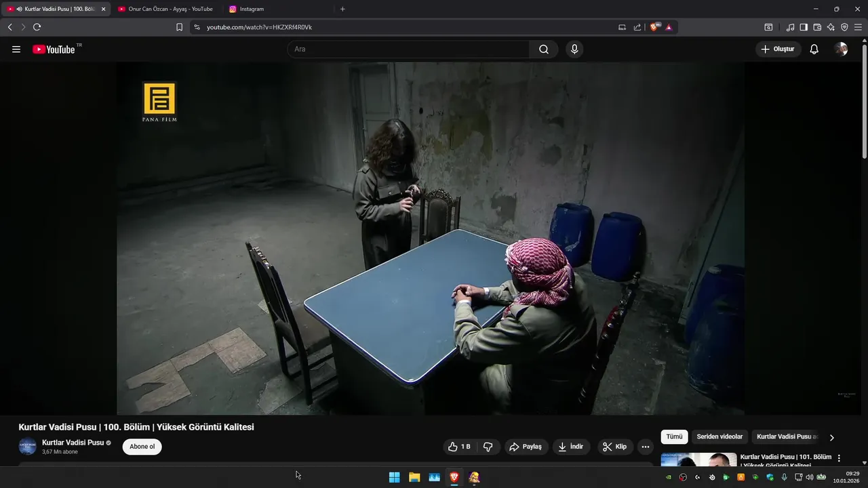The width and height of the screenshot is (868, 488).
Task: Dislike the video
Action: (488, 447)
